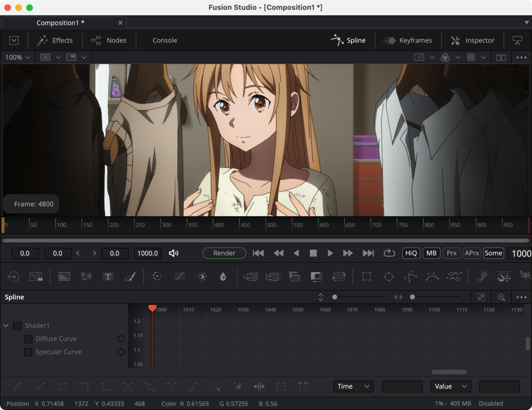
Task: Collapse the Shader1 tree node
Action: coord(6,326)
